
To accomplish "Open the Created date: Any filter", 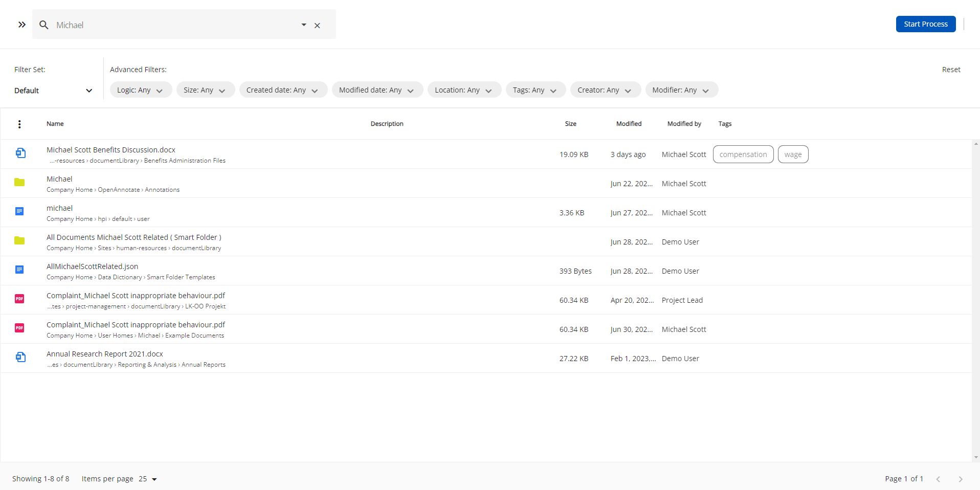I will click(x=283, y=90).
